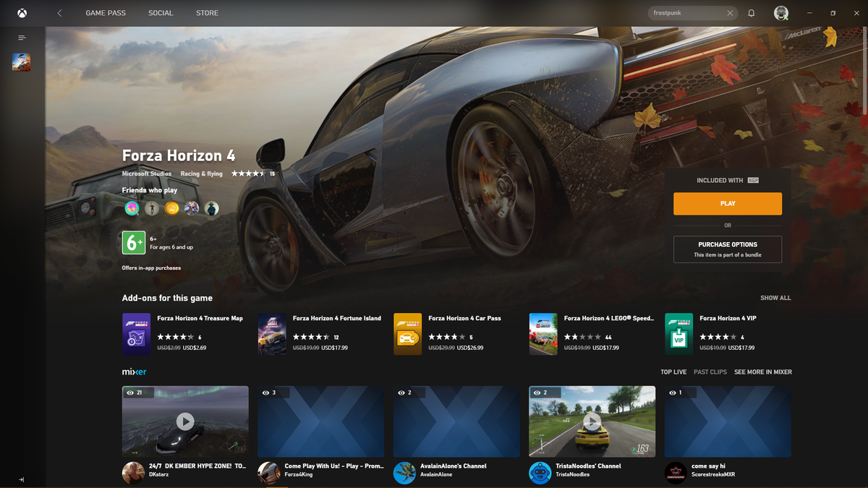Play TristaNoodles' Channel stream
Viewport: 868px width, 488px height.
click(x=592, y=421)
